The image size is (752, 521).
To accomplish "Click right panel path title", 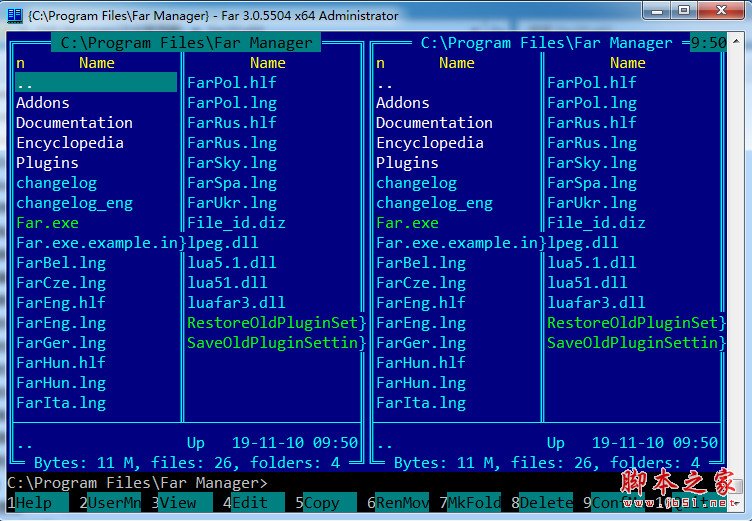I will [x=546, y=43].
